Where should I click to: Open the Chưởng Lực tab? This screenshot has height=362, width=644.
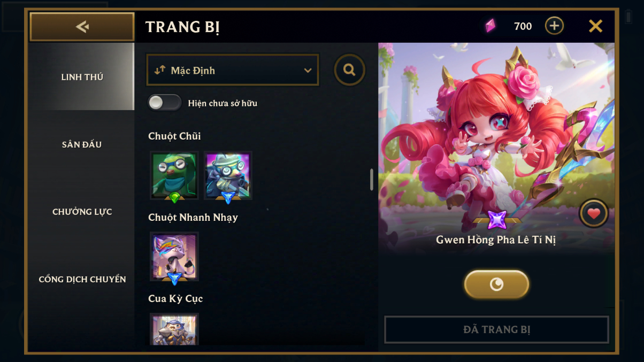click(x=82, y=212)
